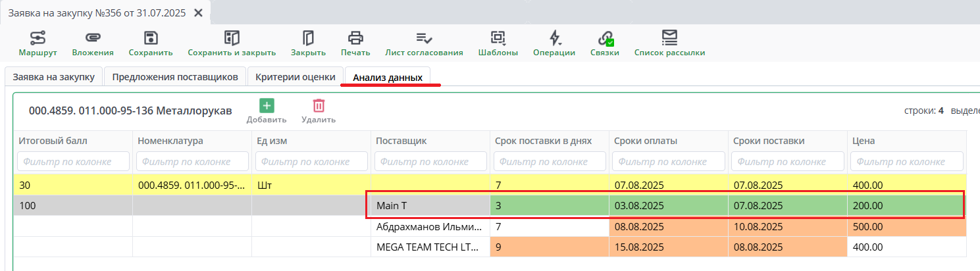Switch to Заявка на закупку tab
Screen dimensions: 980x271
(x=54, y=77)
